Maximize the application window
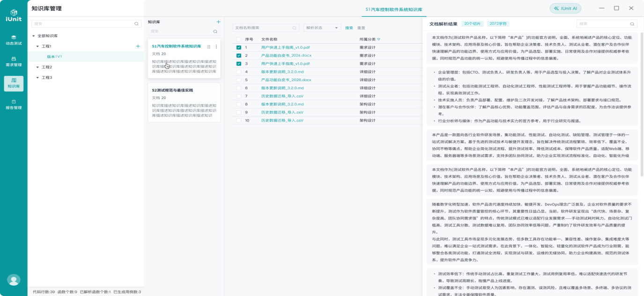The width and height of the screenshot is (644, 296). click(616, 8)
